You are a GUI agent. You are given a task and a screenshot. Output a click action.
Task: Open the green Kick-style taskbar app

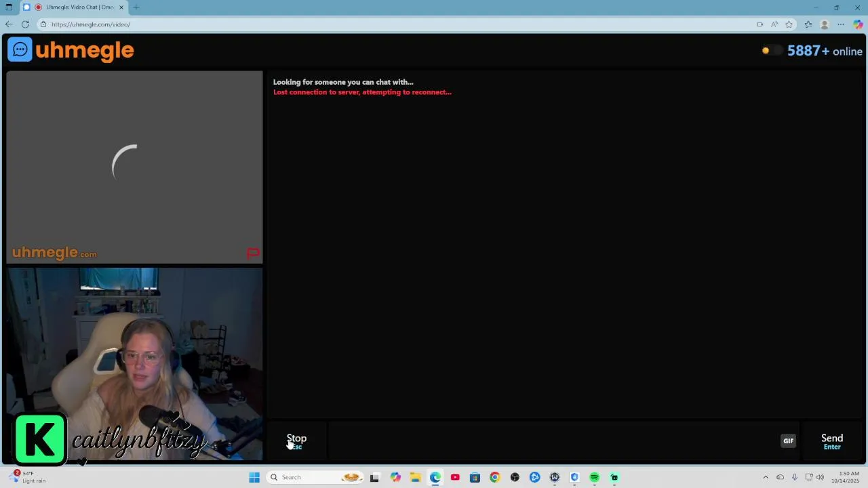pos(614,477)
